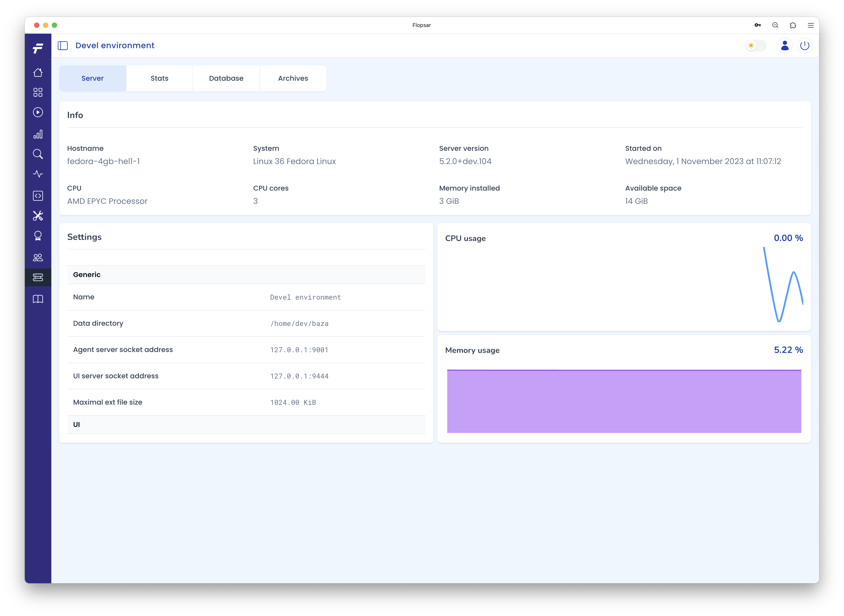Viewport: 844px width, 616px height.
Task: Click the tools wrench sidebar icon
Action: (38, 216)
